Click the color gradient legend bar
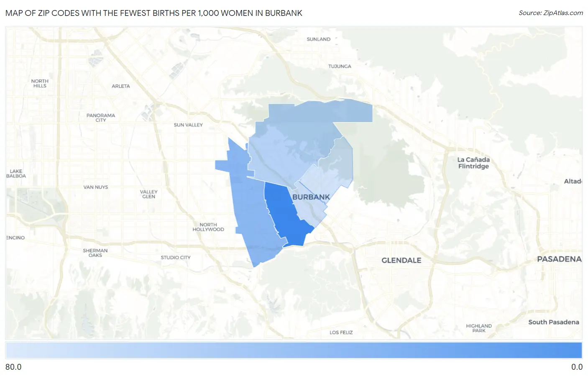The height and width of the screenshot is (376, 588). [x=294, y=350]
